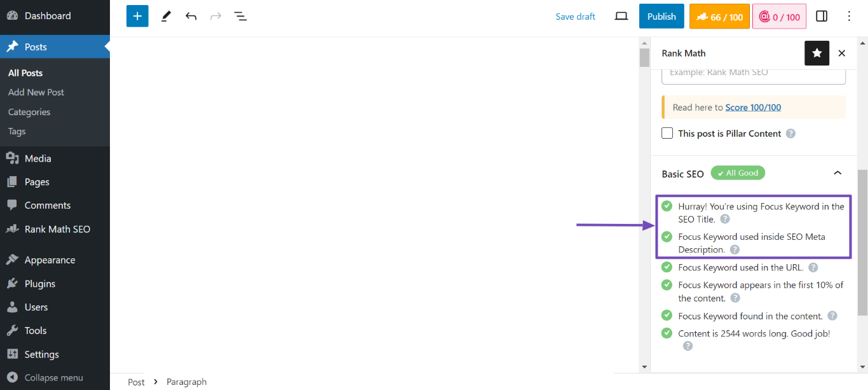Click green check beside Content is 2544 words

[x=667, y=333]
